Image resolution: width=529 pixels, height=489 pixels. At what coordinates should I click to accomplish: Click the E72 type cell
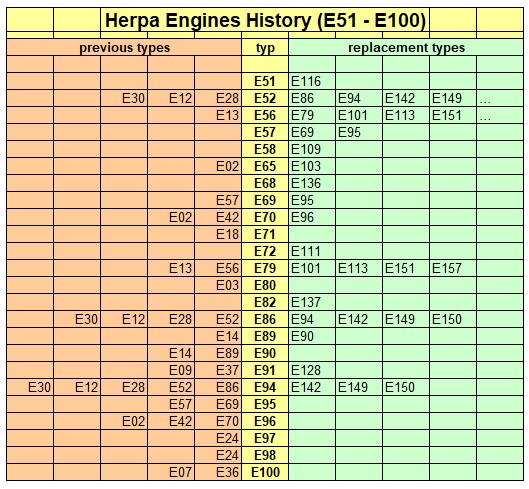(x=265, y=251)
